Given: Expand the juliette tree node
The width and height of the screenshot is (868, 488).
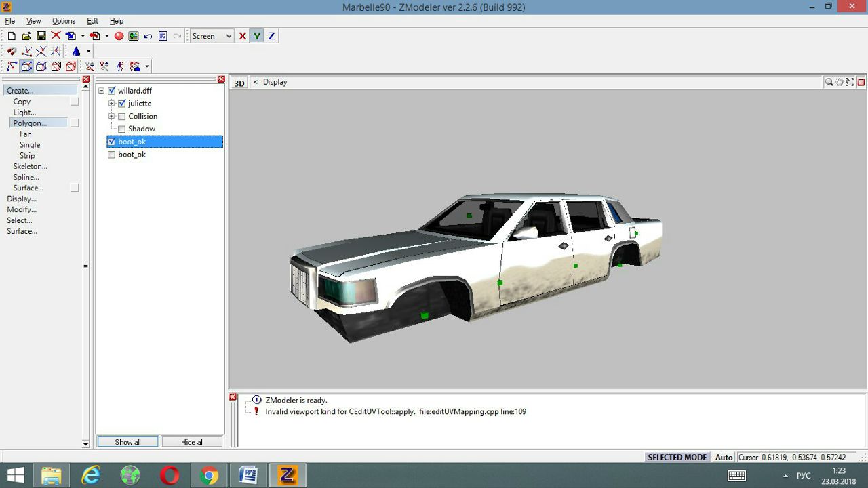Looking at the screenshot, I should point(112,104).
